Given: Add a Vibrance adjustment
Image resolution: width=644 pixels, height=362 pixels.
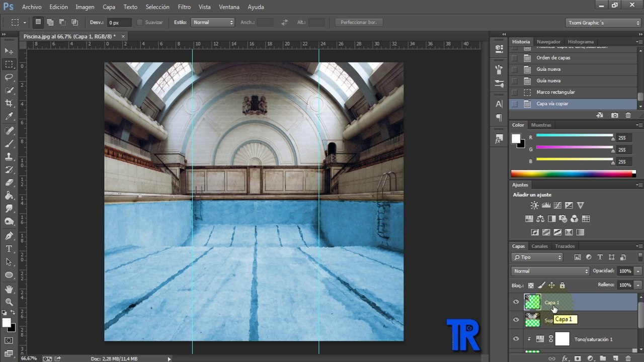Looking at the screenshot, I should tap(581, 205).
